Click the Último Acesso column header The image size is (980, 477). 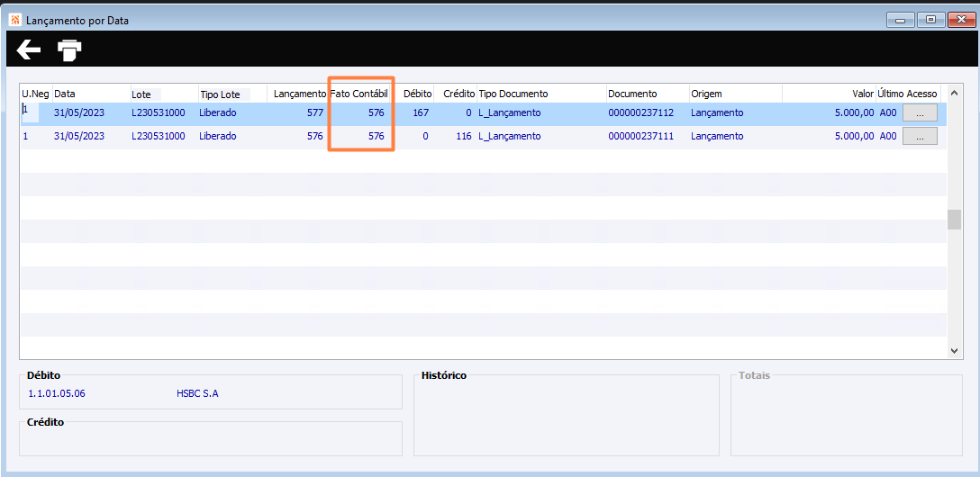click(908, 94)
